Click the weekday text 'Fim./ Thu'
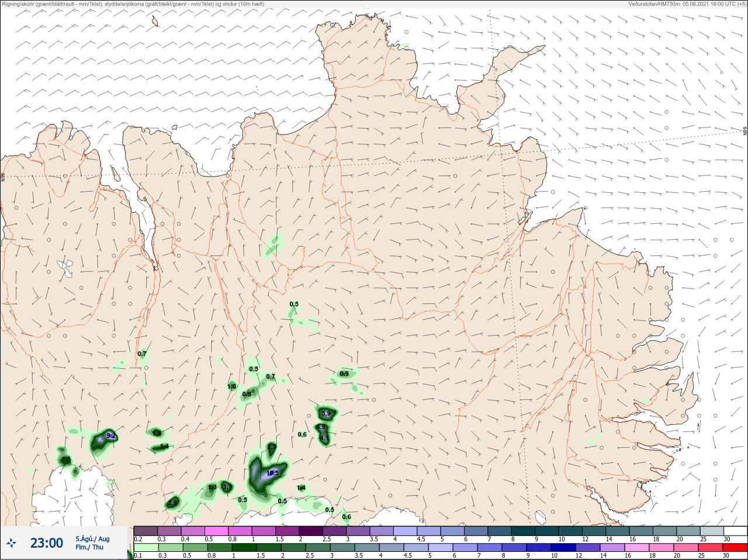 pyautogui.click(x=89, y=547)
